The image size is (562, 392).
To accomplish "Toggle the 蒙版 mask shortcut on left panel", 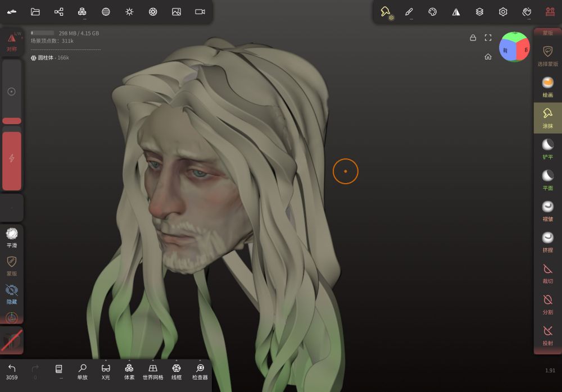I will click(x=12, y=266).
